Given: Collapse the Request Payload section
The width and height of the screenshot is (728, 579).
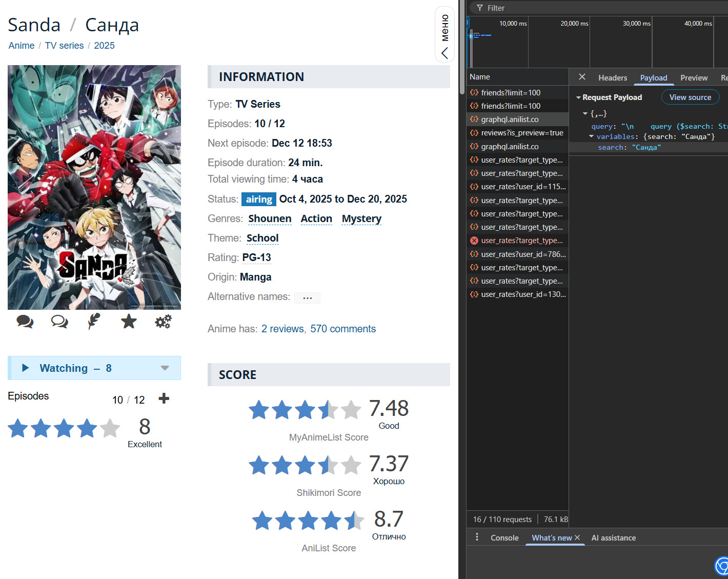Looking at the screenshot, I should [578, 97].
